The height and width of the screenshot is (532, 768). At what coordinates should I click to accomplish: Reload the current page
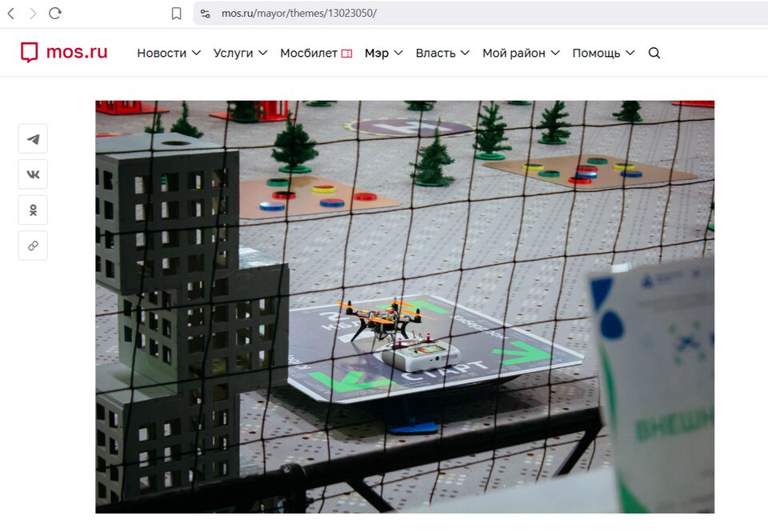click(55, 14)
